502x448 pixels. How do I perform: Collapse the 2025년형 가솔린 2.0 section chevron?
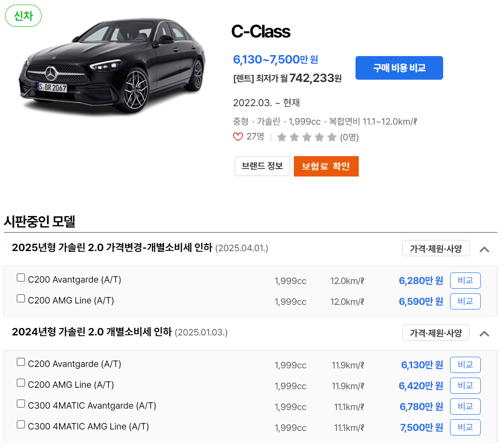pyautogui.click(x=484, y=249)
